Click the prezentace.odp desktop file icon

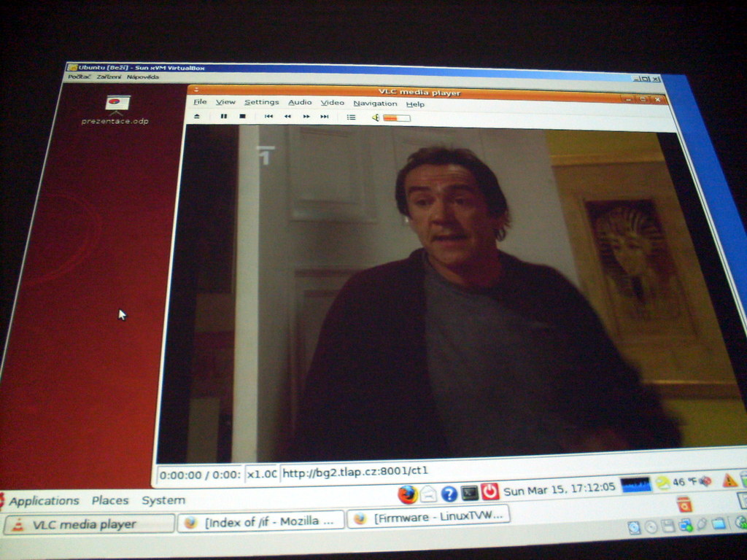[x=117, y=104]
